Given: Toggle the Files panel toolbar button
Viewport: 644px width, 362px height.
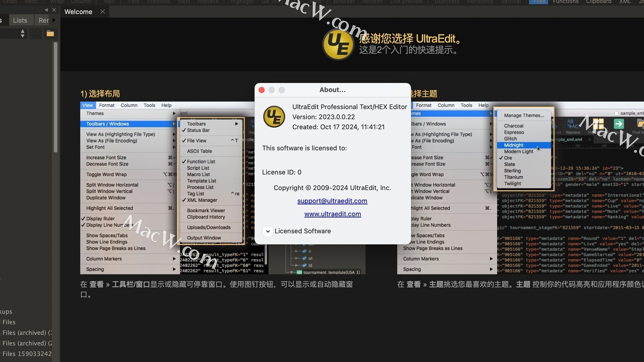Looking at the screenshot, I should [x=539, y=2].
